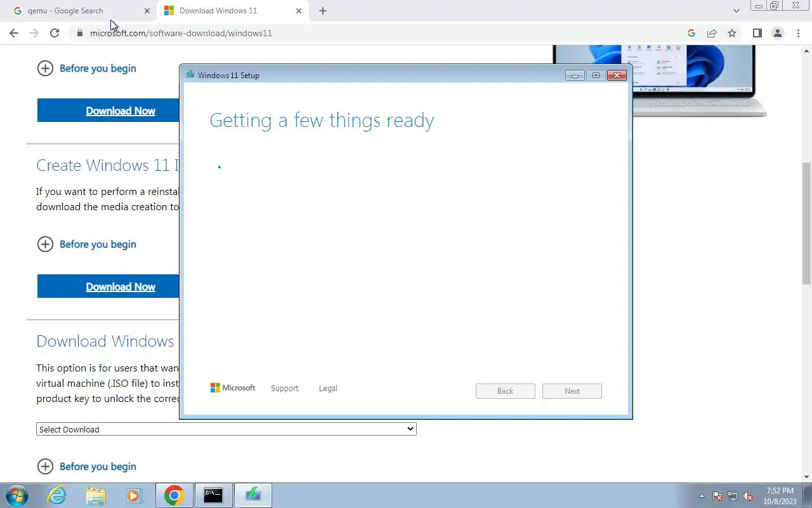The image size is (812, 508).
Task: Click the upper Download Now button
Action: pos(108,110)
